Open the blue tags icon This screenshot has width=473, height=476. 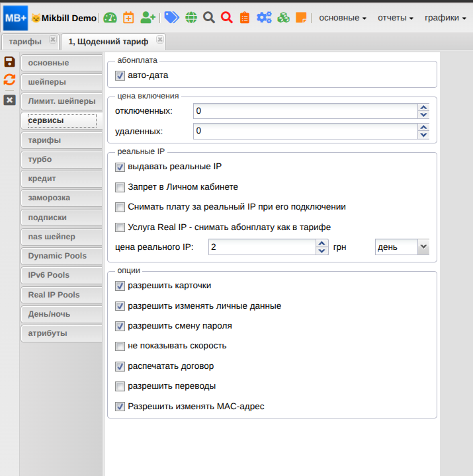171,18
